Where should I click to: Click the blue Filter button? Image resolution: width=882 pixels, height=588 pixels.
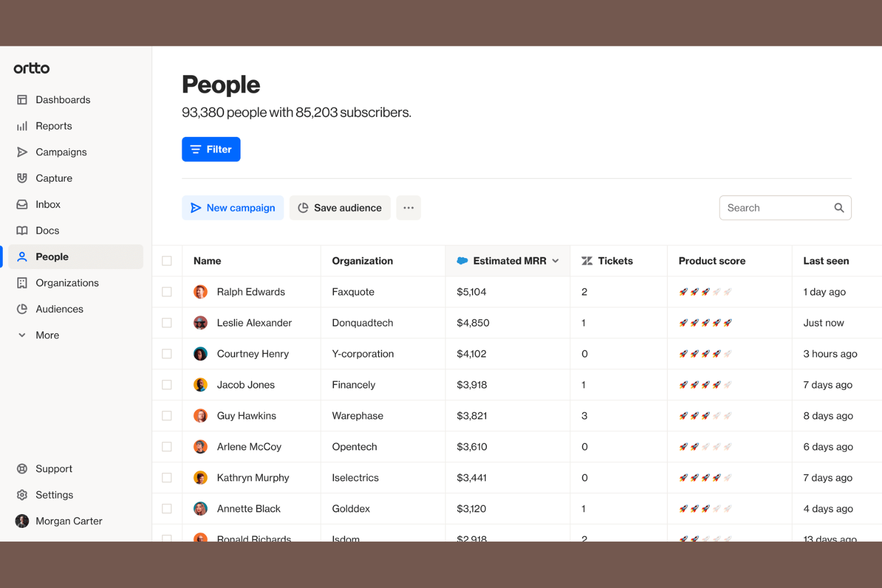[x=211, y=150]
